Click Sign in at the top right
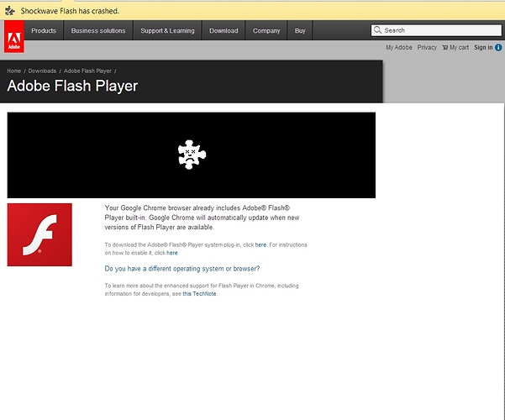This screenshot has width=505, height=420. 483,48
